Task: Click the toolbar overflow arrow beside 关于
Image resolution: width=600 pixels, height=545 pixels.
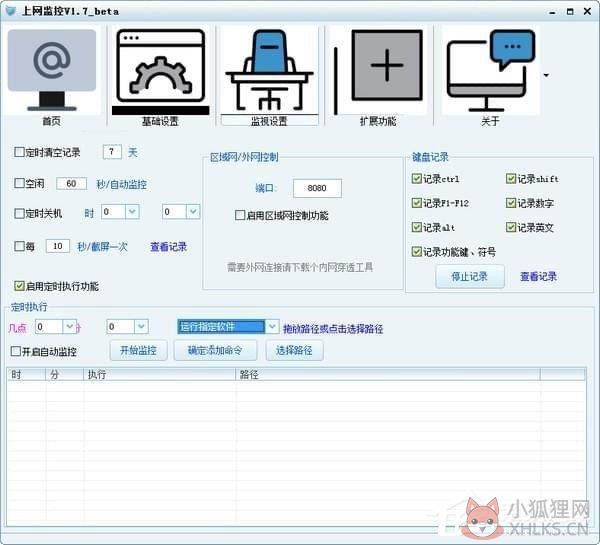Action: 546,75
